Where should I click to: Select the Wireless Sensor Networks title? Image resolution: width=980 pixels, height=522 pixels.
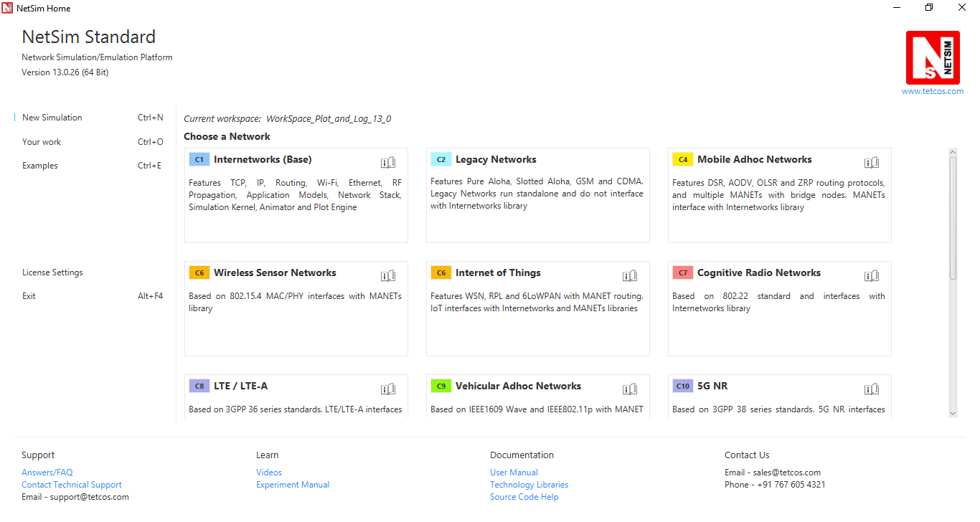[275, 273]
